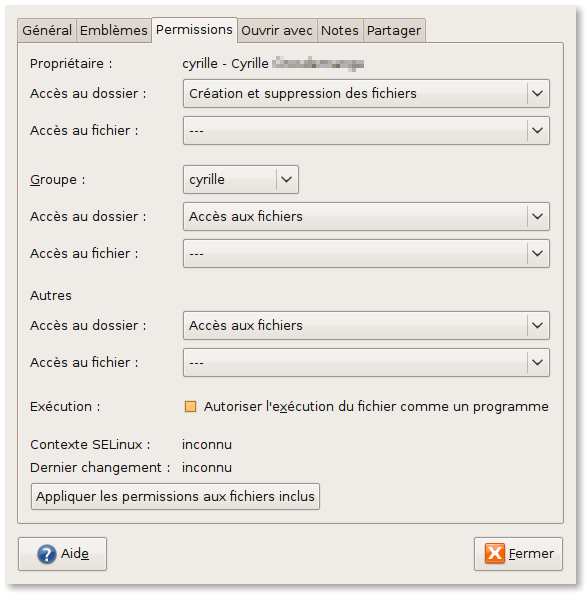The image size is (585, 593).
Task: Click the Groupe label
Action: pyautogui.click(x=57, y=179)
